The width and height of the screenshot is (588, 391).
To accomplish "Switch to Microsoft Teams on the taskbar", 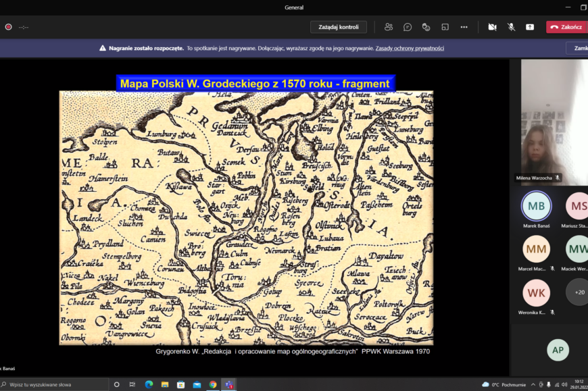I will click(229, 385).
